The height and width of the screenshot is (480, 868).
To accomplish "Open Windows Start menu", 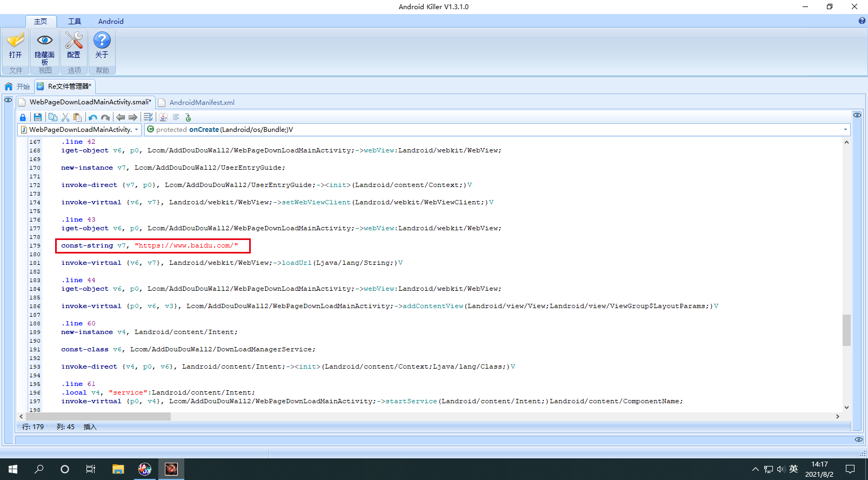I will click(x=13, y=469).
